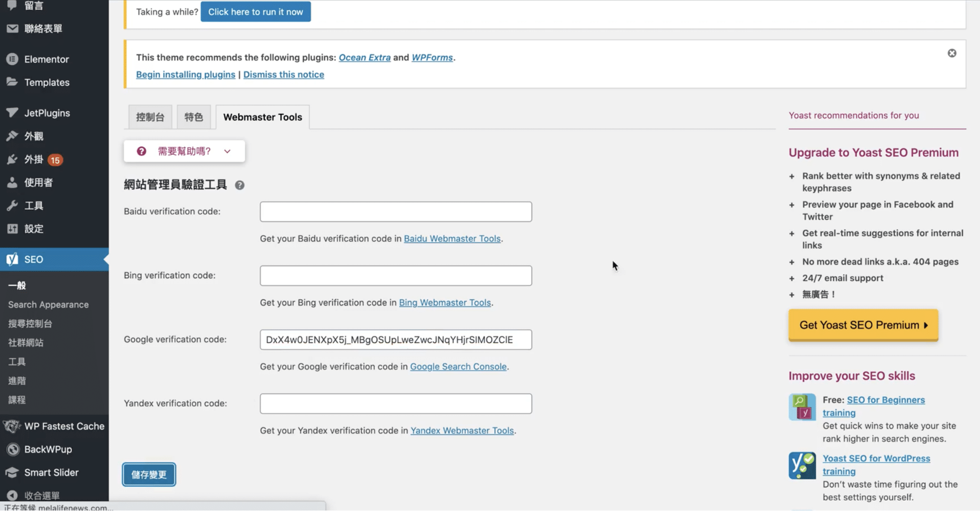Screen dimensions: 980x511
Task: Click the Bing verification code field
Action: click(x=396, y=276)
